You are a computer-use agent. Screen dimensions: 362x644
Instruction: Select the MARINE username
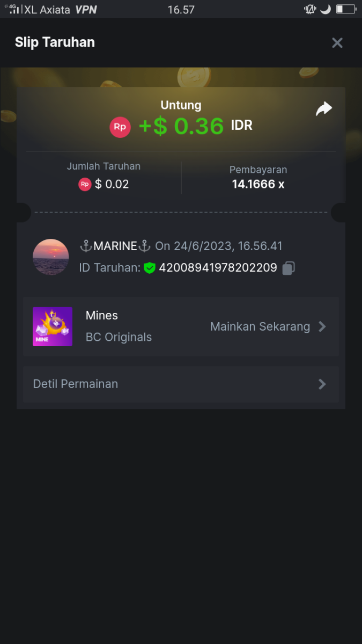115,246
